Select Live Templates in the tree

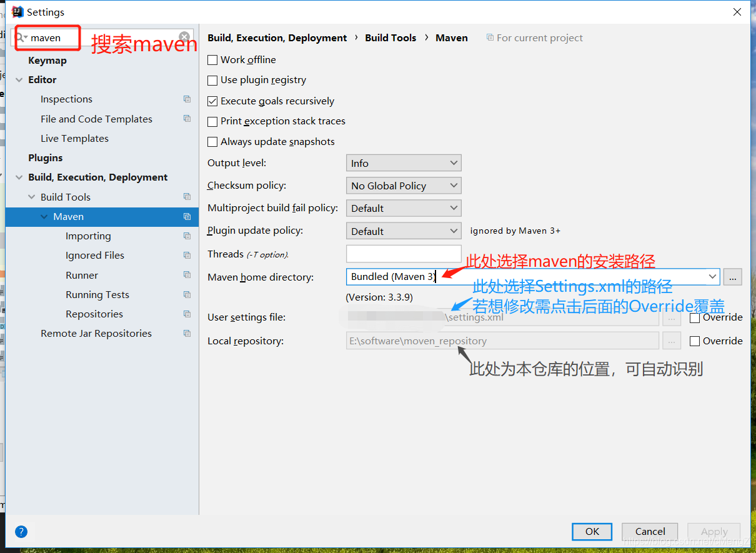tap(74, 139)
